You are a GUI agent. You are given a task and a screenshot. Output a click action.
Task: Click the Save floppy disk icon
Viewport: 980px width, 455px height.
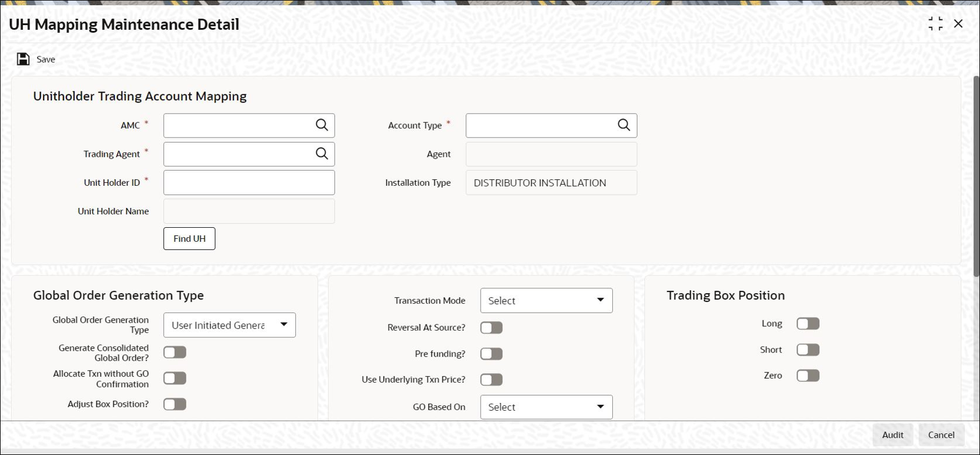pos(23,59)
